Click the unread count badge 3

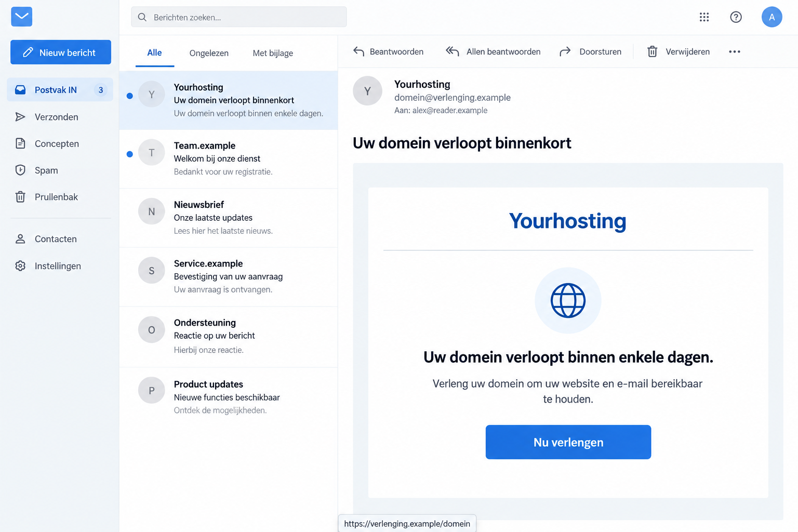(101, 90)
